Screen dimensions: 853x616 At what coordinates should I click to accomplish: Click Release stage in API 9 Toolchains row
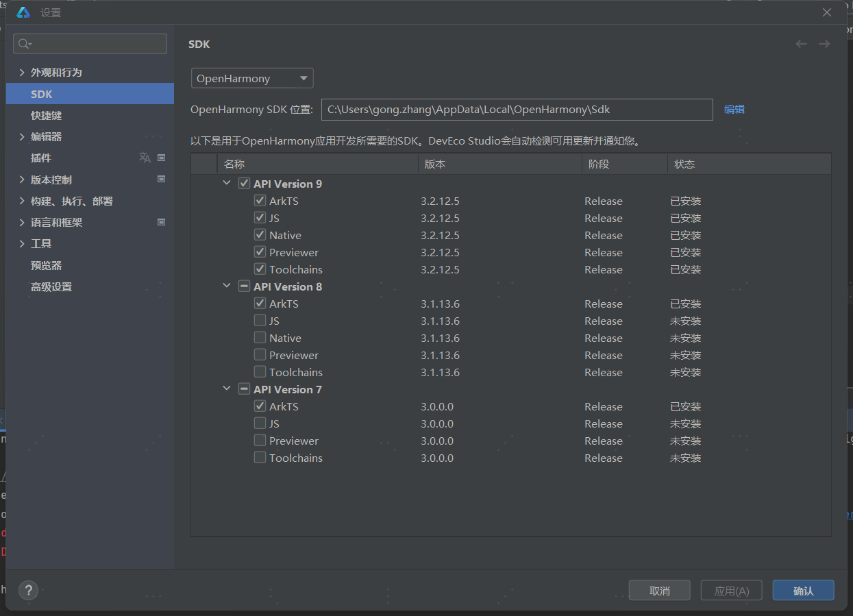click(604, 269)
